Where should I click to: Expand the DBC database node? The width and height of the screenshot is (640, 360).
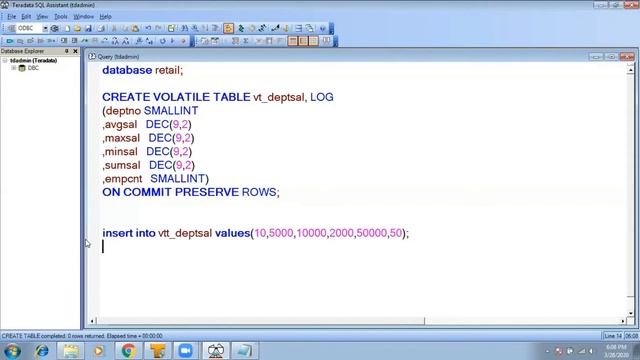click(x=14, y=68)
